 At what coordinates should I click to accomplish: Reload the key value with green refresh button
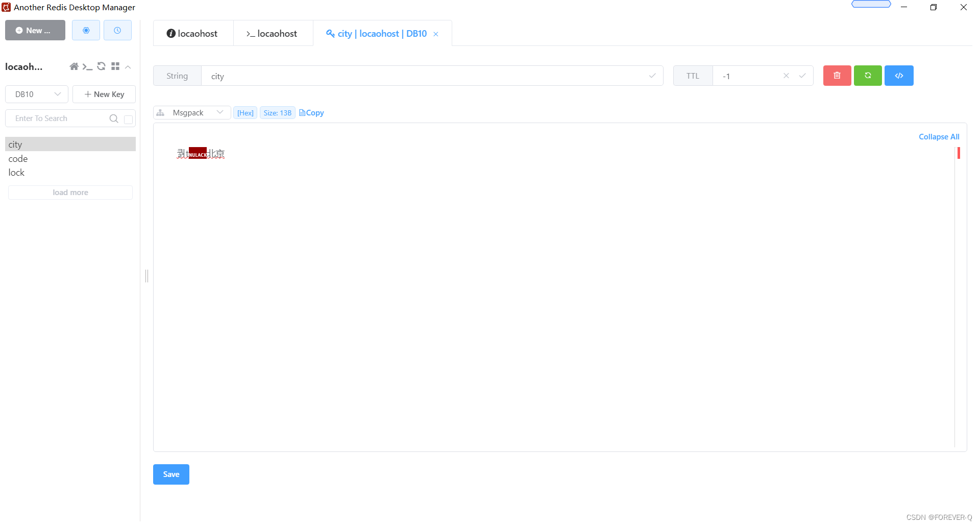tap(868, 75)
